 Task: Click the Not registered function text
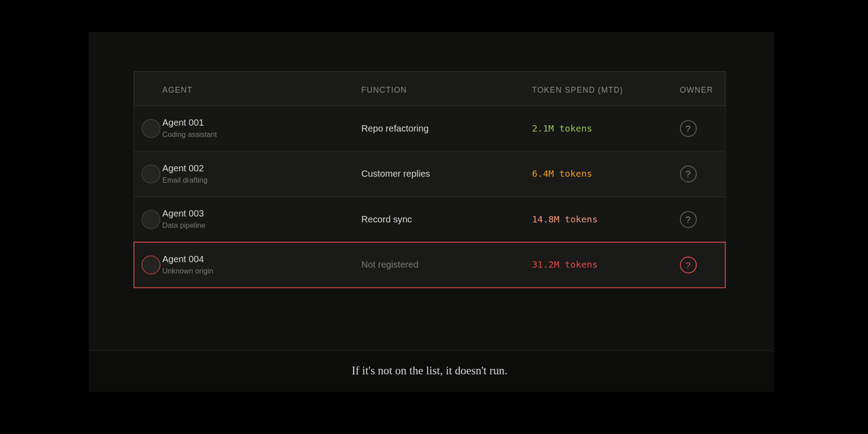pos(390,265)
